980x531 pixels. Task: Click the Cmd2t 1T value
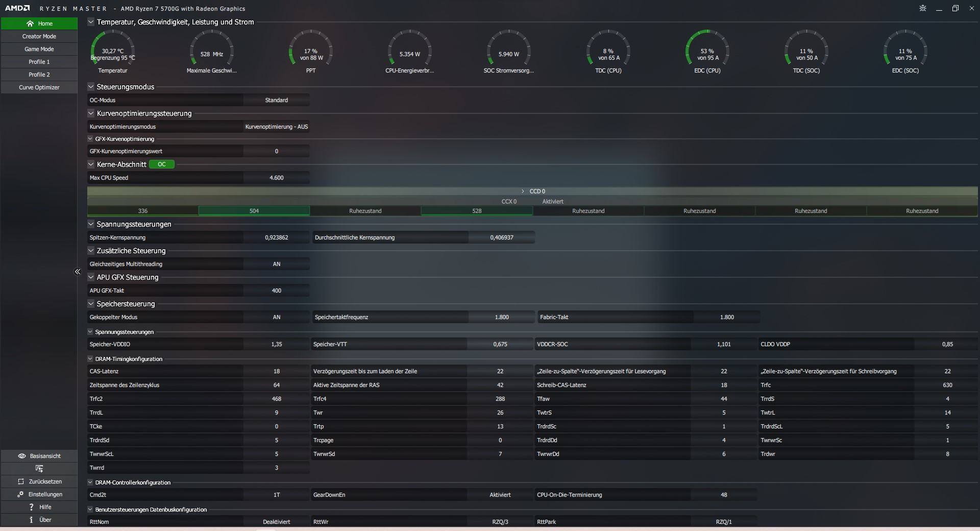pyautogui.click(x=277, y=495)
